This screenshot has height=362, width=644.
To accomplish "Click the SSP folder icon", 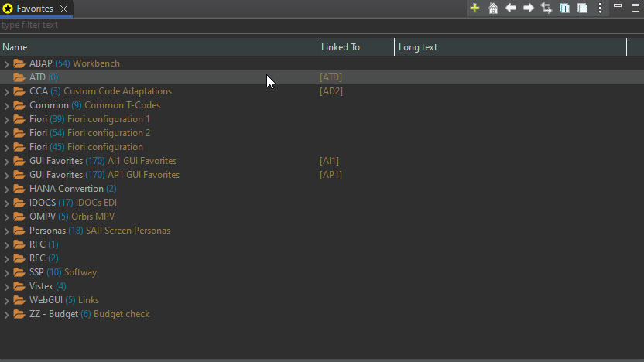I will (19, 272).
